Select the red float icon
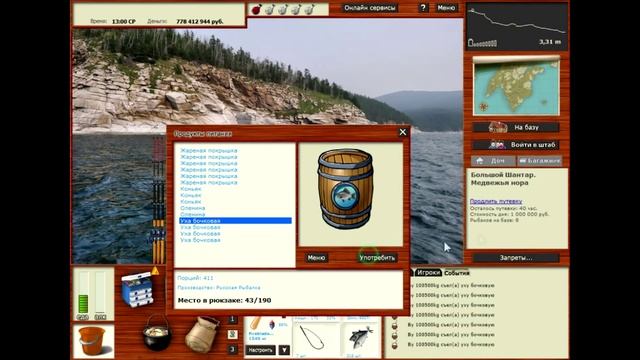The image size is (640, 360). coord(256,9)
